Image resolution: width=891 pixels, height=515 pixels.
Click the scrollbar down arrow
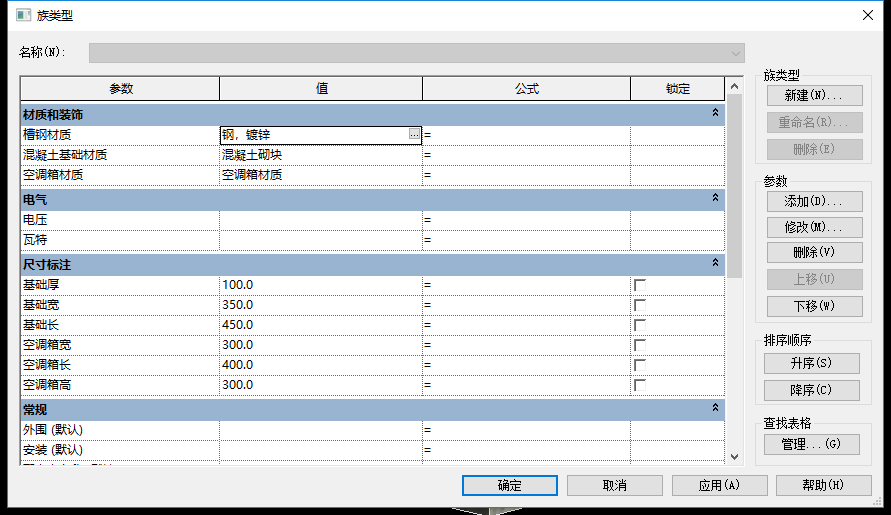[734, 457]
